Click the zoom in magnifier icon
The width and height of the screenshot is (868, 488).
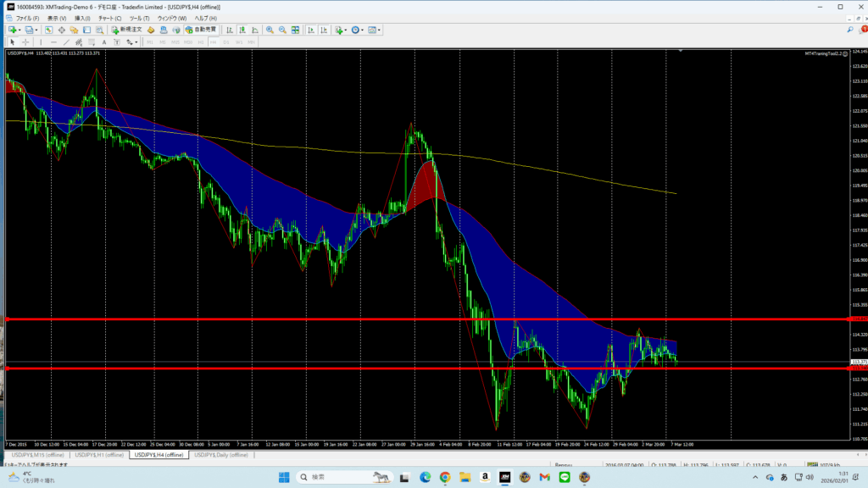270,30
